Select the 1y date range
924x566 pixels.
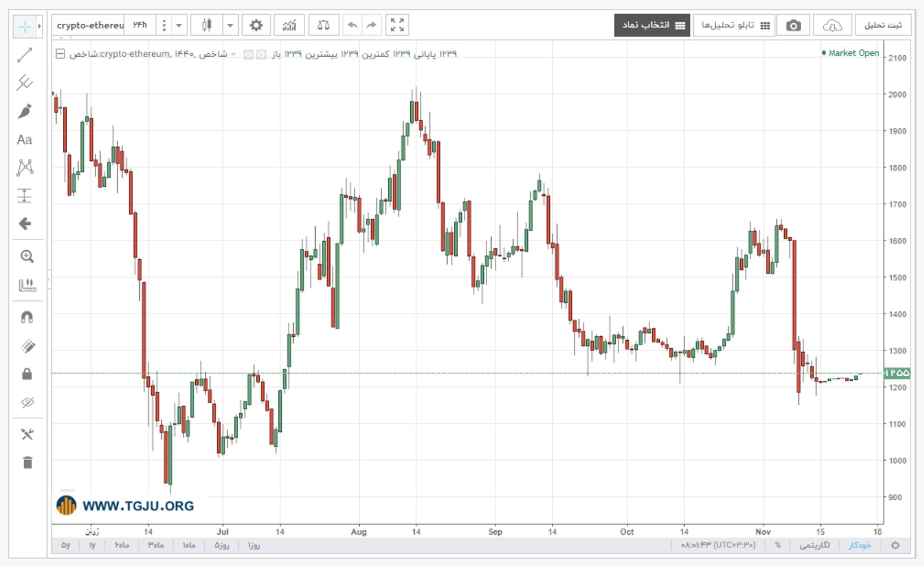pos(92,546)
